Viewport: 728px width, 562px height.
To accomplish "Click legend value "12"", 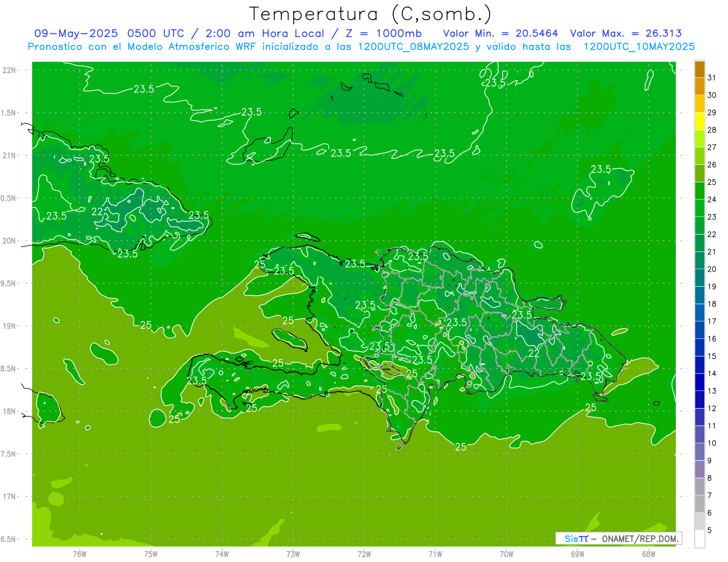I will click(x=712, y=409).
